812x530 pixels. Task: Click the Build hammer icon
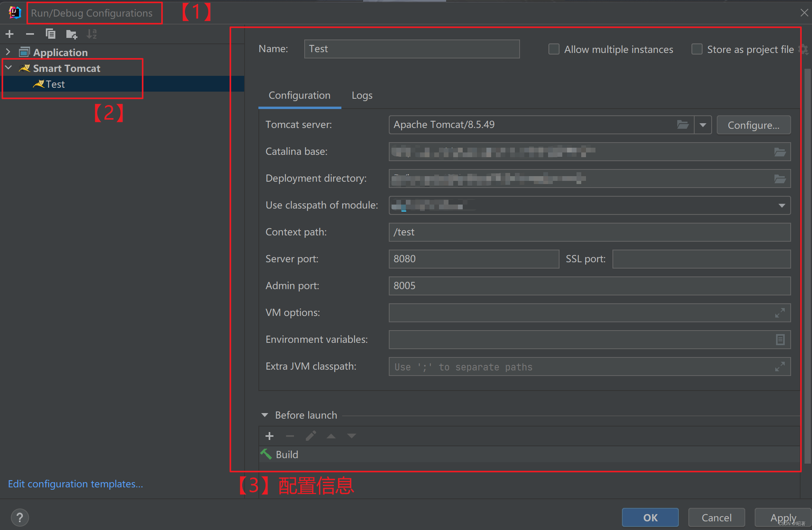pyautogui.click(x=266, y=454)
